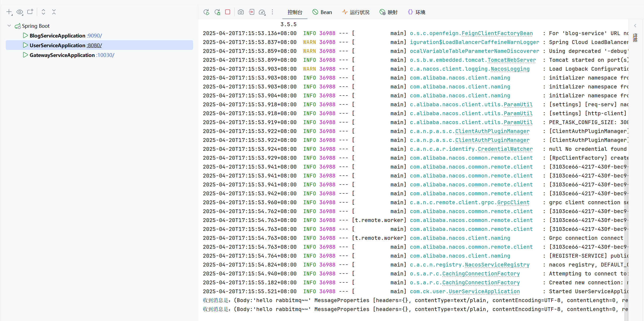Switch to the Bean tab
This screenshot has height=321, width=644.
tap(322, 12)
